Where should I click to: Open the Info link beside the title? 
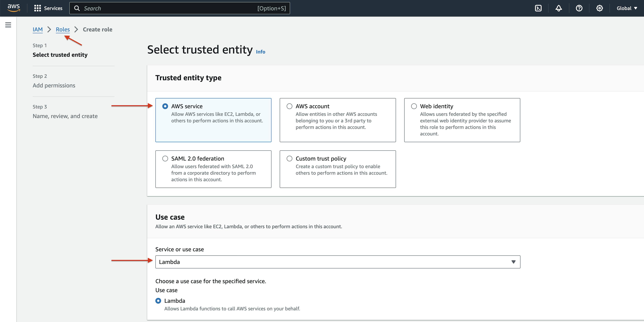click(260, 52)
